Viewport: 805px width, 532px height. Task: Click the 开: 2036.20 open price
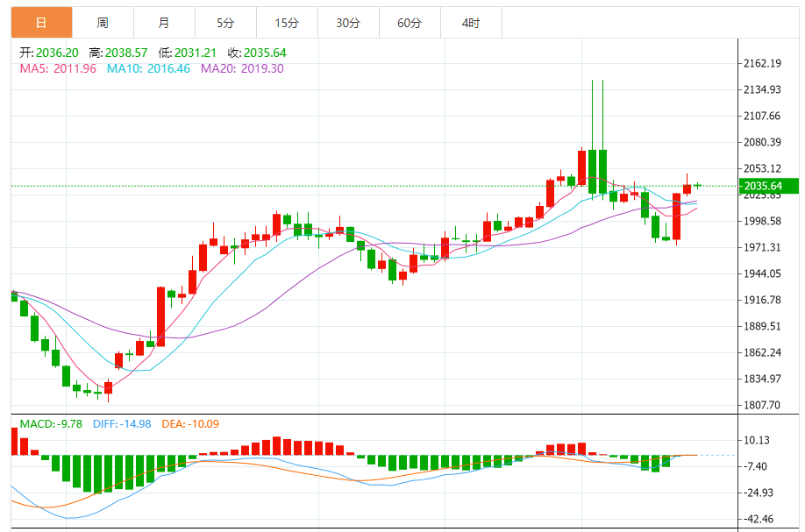(49, 53)
